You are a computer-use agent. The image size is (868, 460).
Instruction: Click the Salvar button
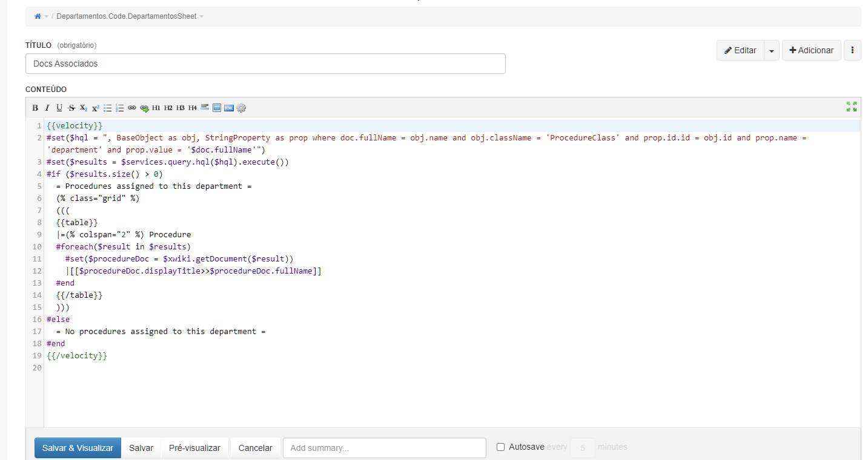(141, 448)
